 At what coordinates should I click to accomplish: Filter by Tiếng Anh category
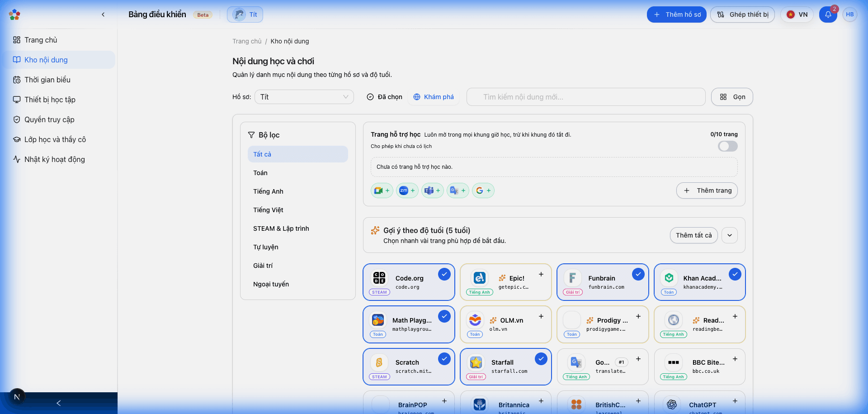298,191
